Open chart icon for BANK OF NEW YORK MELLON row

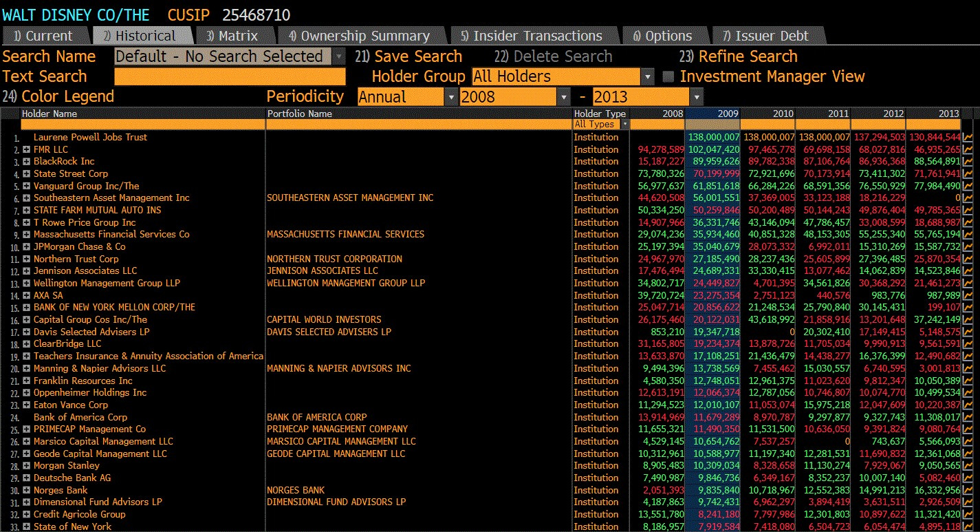pyautogui.click(x=968, y=308)
